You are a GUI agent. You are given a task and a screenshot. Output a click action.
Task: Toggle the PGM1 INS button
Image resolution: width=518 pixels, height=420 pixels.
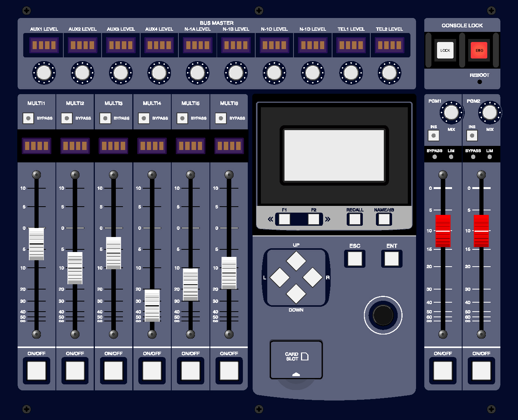coord(434,135)
